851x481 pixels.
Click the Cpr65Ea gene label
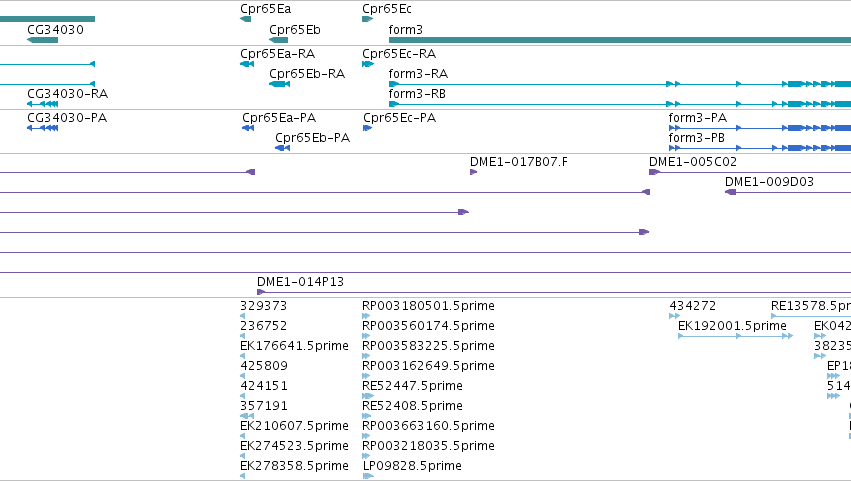pos(265,9)
